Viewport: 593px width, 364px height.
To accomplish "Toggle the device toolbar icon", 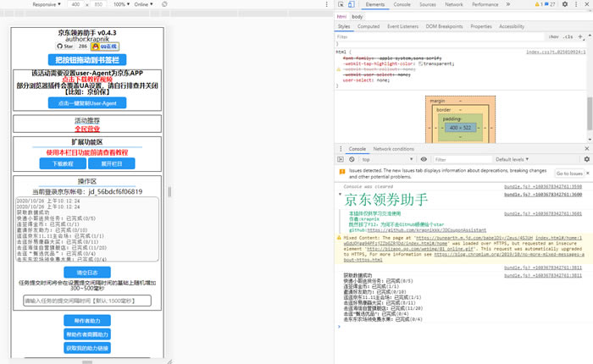I will tap(351, 4).
